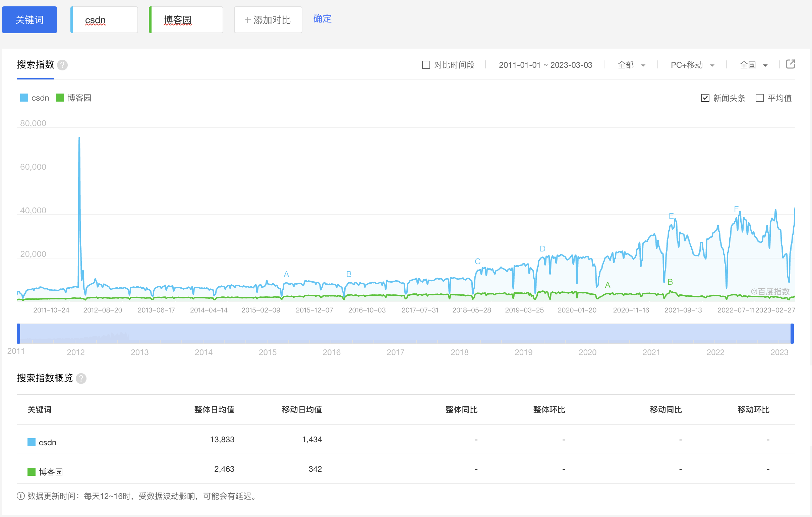The width and height of the screenshot is (812, 517).
Task: Click the info icon beside 数据更新时间
Action: tap(20, 496)
